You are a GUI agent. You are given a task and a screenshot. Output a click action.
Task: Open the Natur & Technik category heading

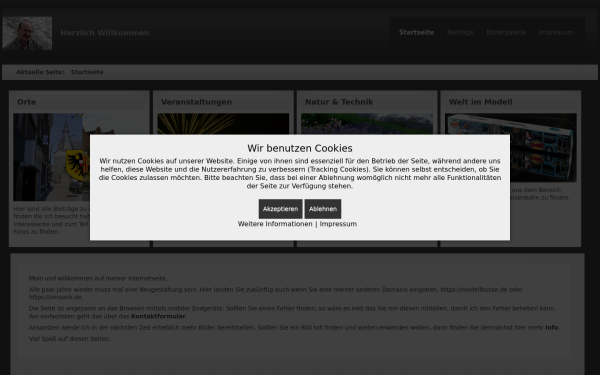coord(339,102)
